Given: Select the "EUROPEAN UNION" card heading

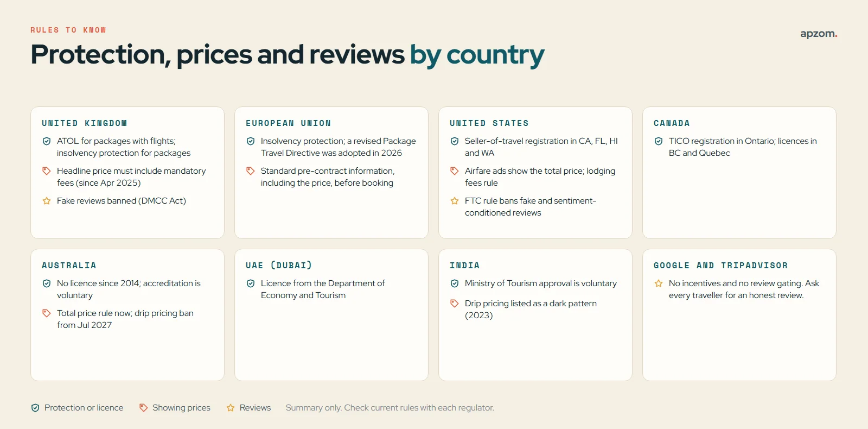Looking at the screenshot, I should [x=289, y=123].
